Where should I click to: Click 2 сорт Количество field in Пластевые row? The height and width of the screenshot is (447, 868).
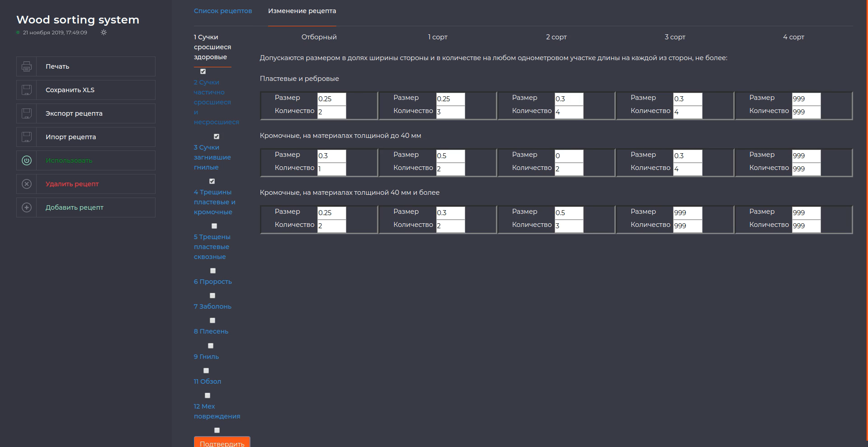pos(569,112)
